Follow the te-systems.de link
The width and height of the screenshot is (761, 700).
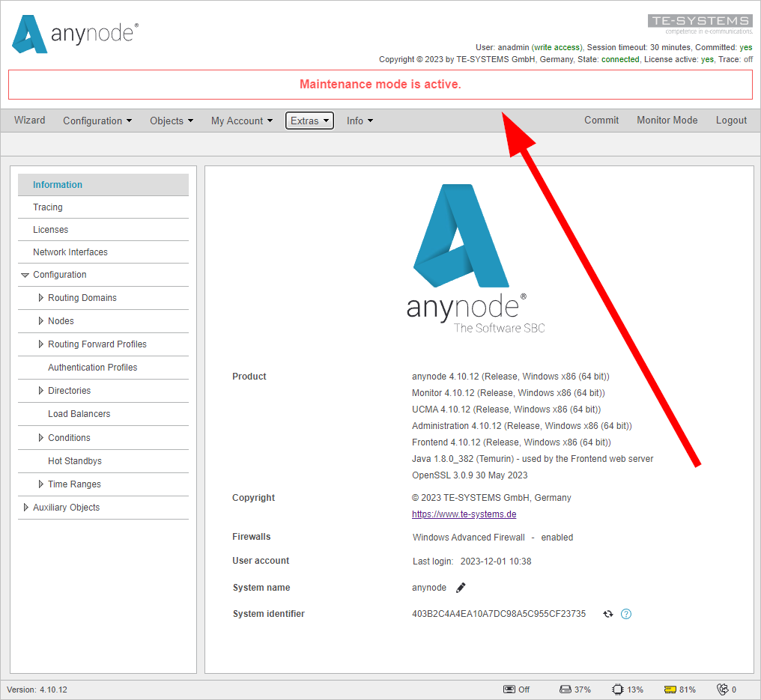464,514
